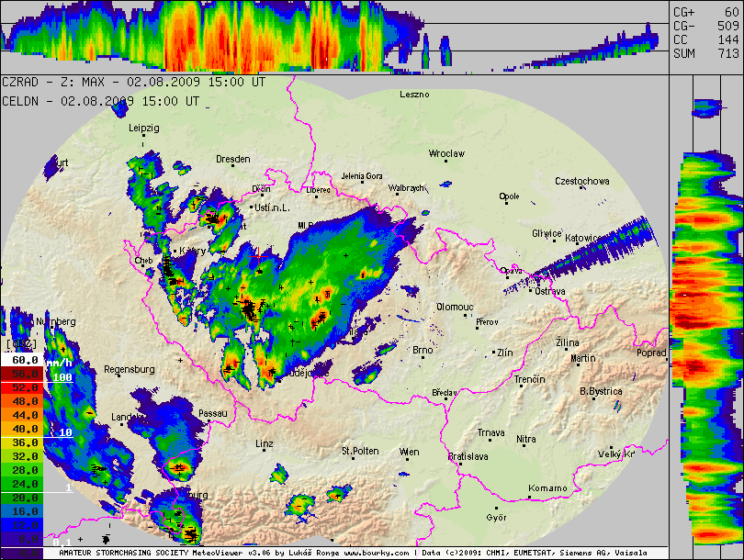Click the Olomouc city label

pos(455,307)
